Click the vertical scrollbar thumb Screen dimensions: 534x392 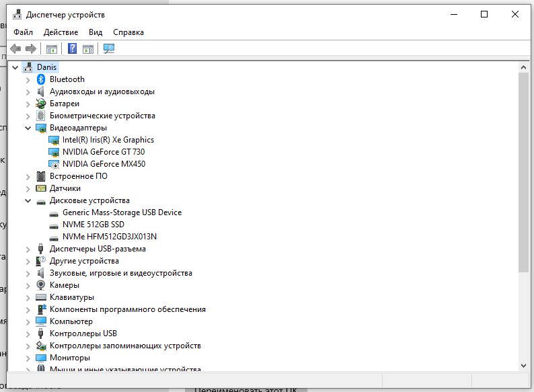(x=523, y=172)
